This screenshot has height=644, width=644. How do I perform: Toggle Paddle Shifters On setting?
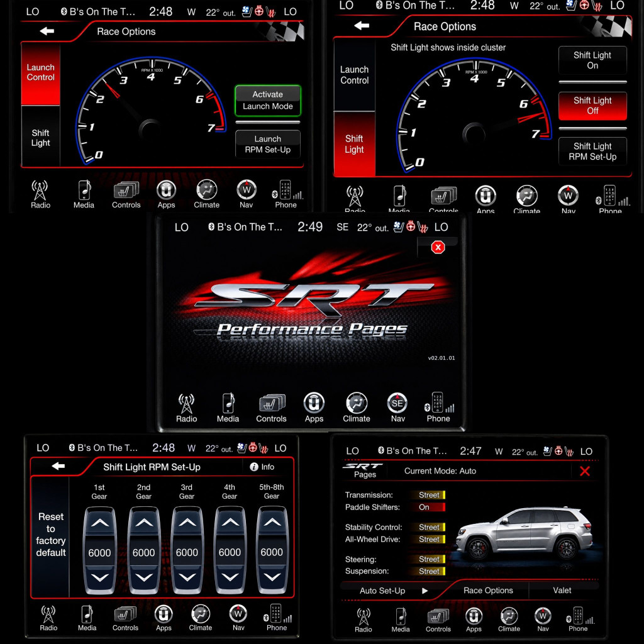428,508
